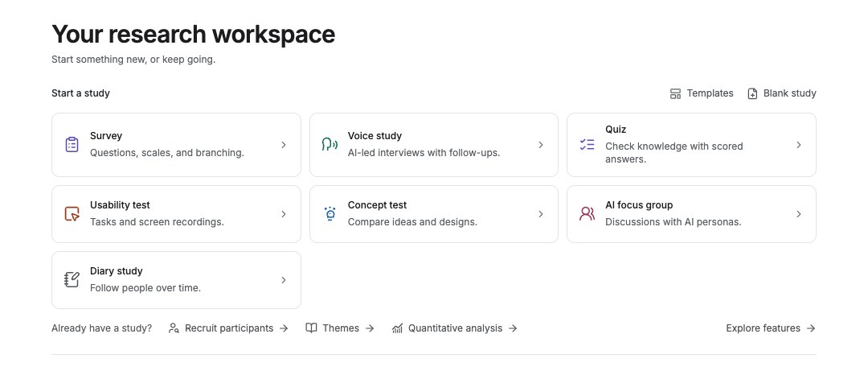Click the AI focus group people icon
Image resolution: width=868 pixels, height=371 pixels.
click(x=587, y=214)
